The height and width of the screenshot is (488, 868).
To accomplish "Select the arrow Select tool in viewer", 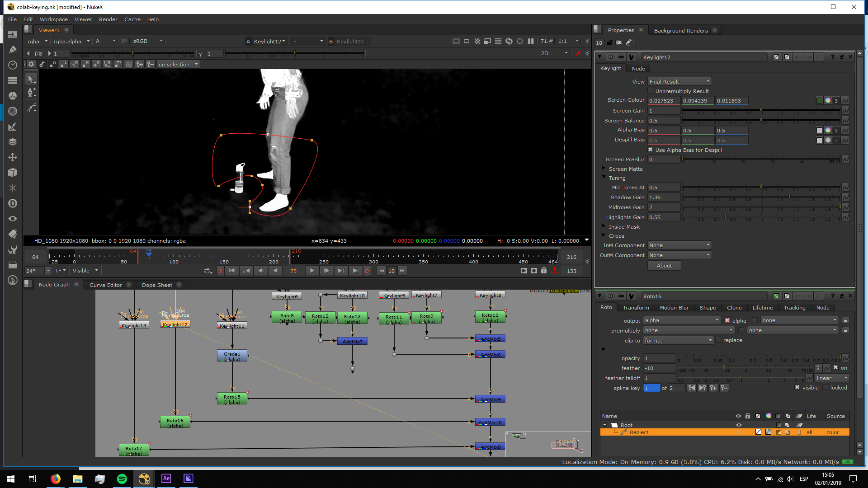I will click(x=31, y=79).
